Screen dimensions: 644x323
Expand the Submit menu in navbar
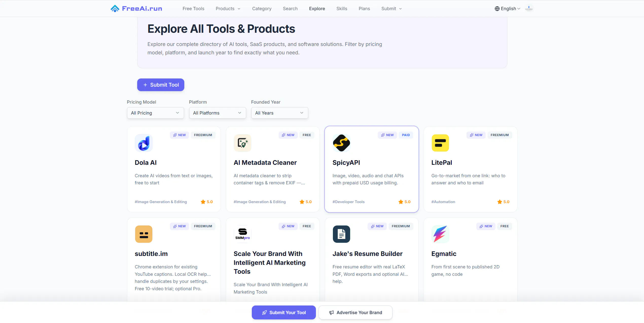point(392,9)
